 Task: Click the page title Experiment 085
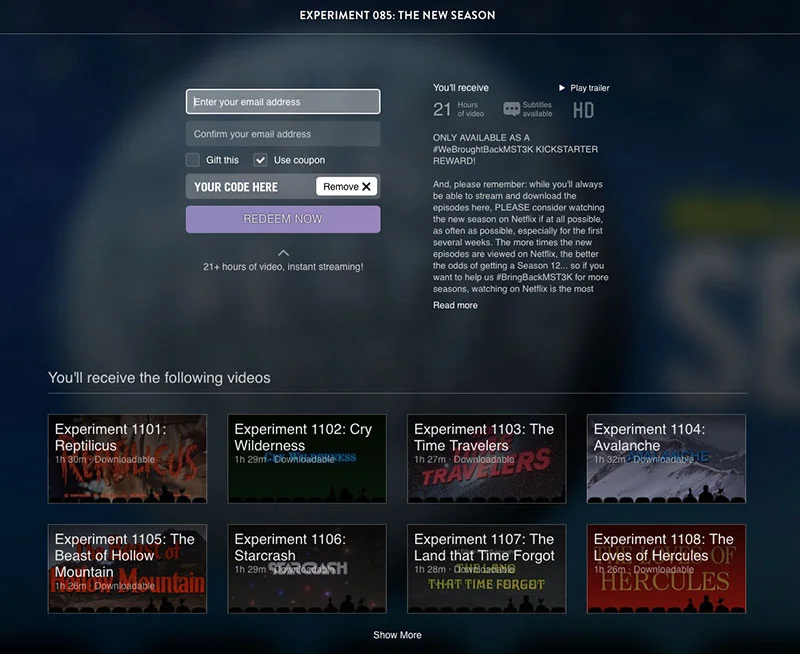(397, 15)
